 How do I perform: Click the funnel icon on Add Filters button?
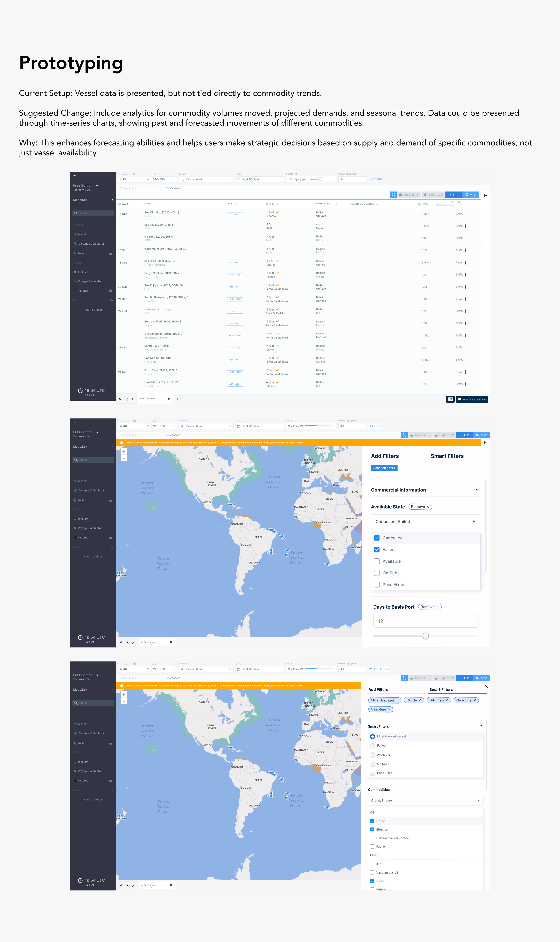[371, 669]
